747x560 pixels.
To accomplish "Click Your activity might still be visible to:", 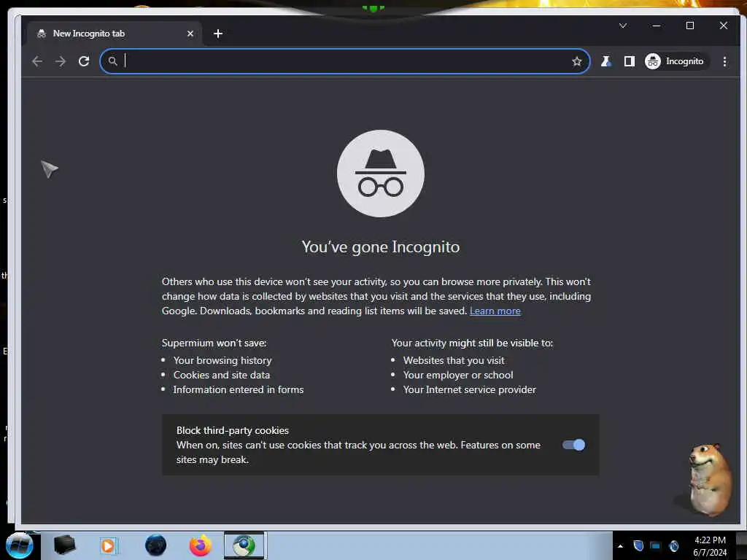I will (x=472, y=343).
